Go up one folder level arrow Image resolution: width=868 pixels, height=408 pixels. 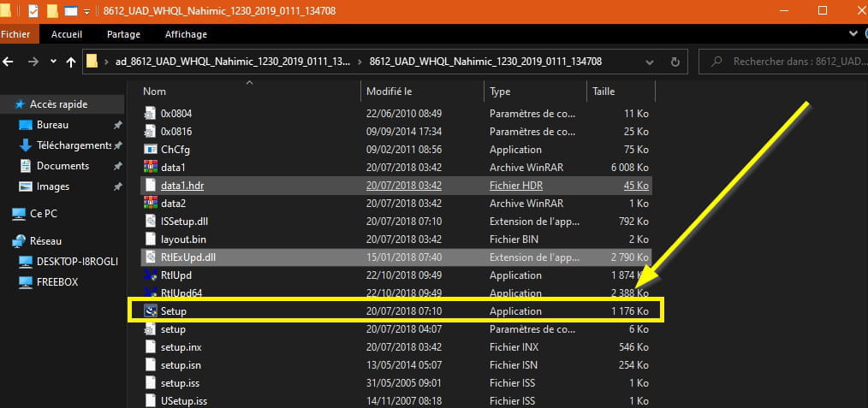(71, 62)
